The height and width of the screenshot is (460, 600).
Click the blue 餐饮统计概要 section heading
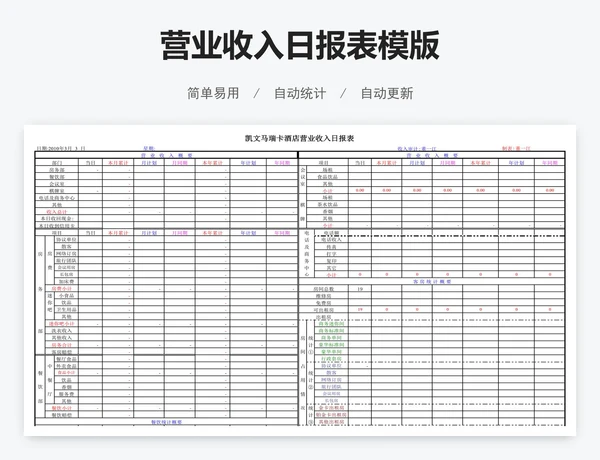(166, 422)
